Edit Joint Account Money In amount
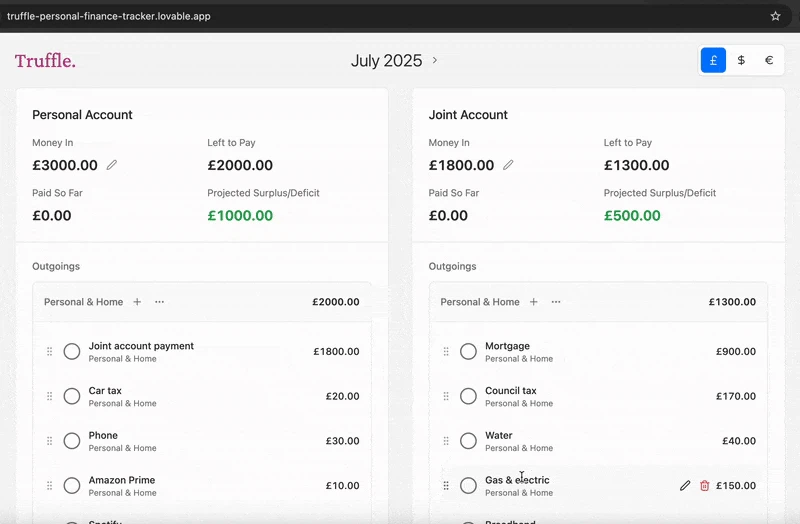This screenshot has height=524, width=800. pos(508,165)
